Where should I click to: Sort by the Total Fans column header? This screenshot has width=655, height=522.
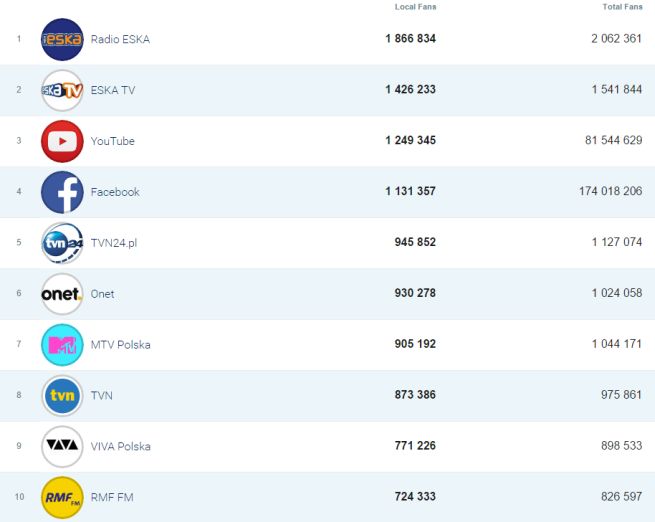click(622, 7)
